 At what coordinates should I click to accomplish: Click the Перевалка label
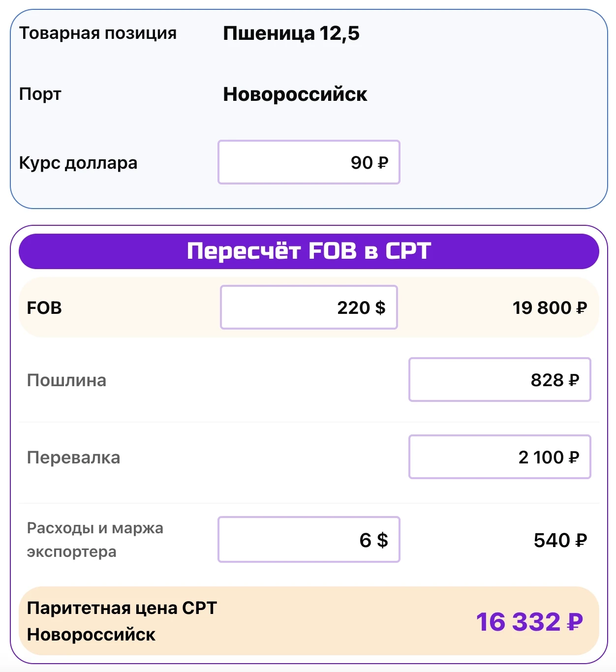[73, 458]
